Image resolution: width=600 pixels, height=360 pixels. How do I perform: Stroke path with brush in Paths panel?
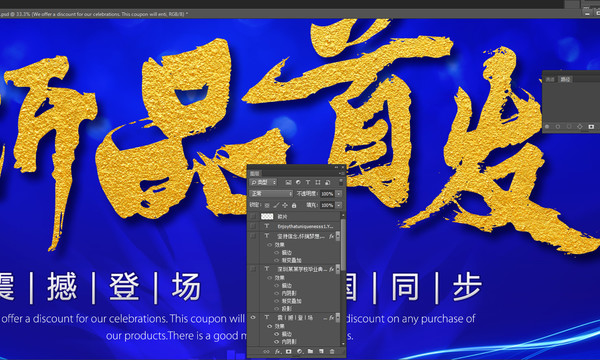click(558, 127)
